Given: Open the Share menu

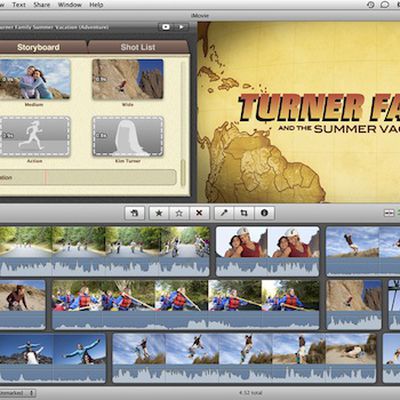Looking at the screenshot, I should 42,5.
